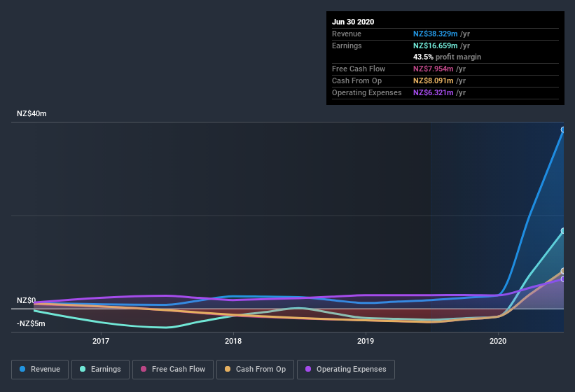
Task: Click the Cash From Op end point marker
Action: point(563,271)
